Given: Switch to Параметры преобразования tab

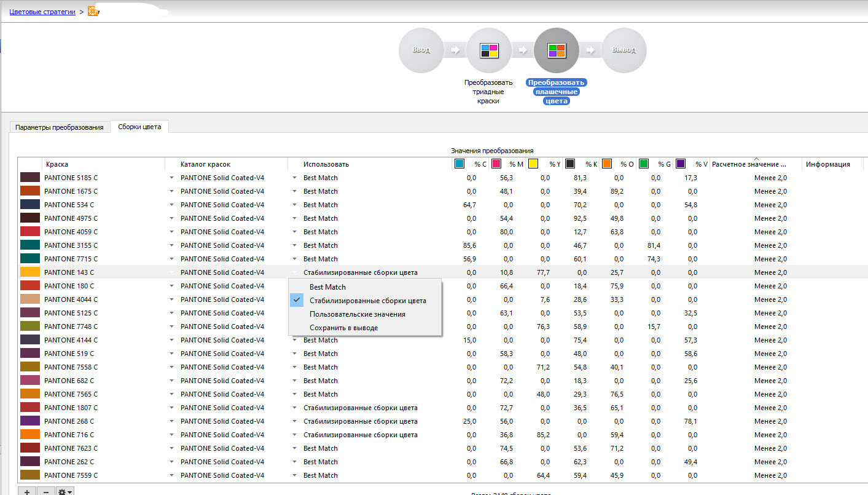Looking at the screenshot, I should pyautogui.click(x=60, y=127).
